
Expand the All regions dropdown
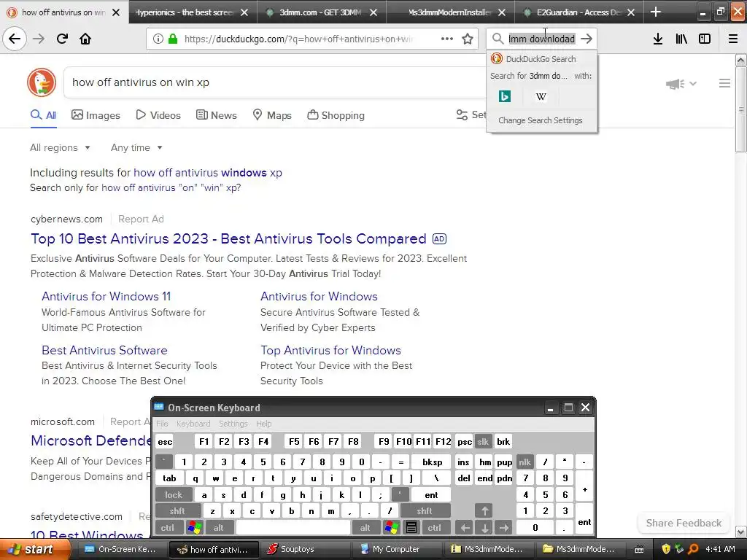[60, 147]
